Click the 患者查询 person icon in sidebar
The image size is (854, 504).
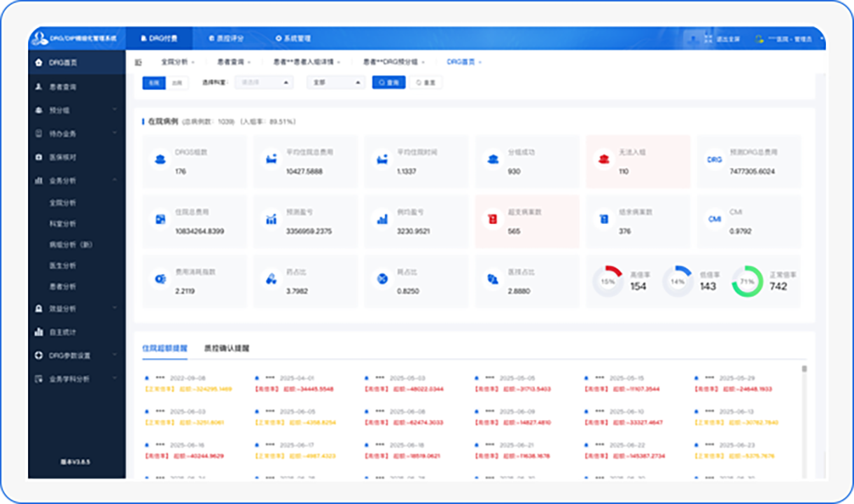tap(38, 87)
